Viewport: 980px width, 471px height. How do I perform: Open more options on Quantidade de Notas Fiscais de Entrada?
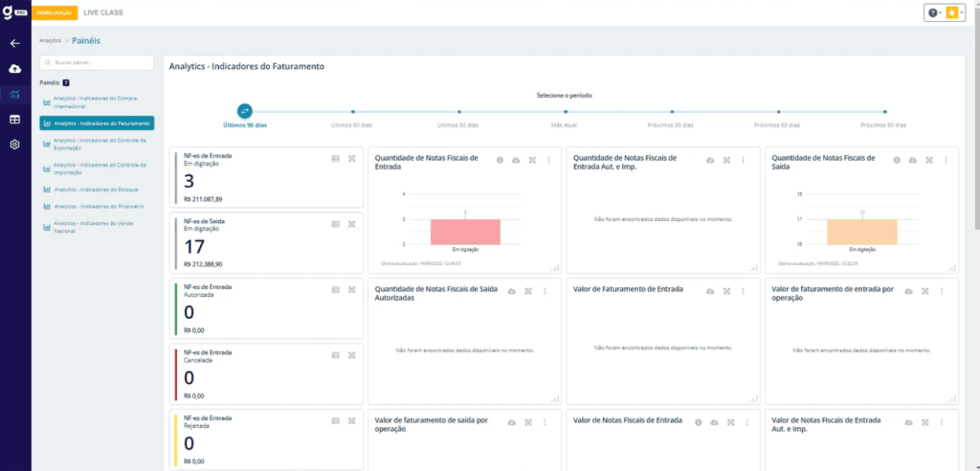click(548, 160)
